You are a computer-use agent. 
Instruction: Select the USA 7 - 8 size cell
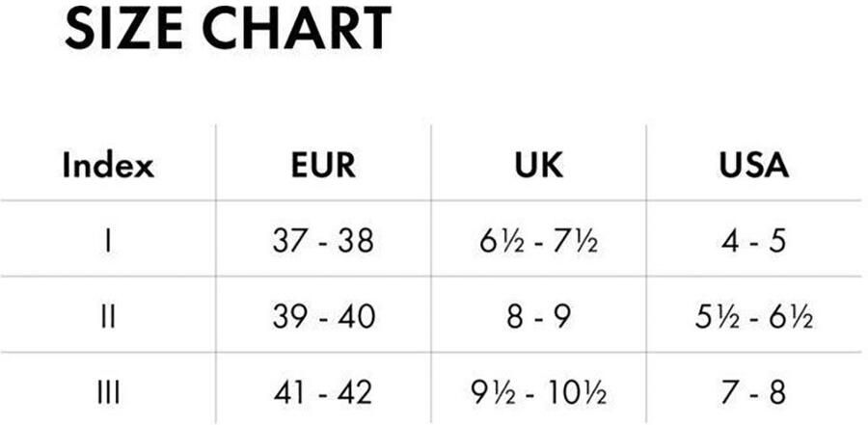[x=754, y=392]
